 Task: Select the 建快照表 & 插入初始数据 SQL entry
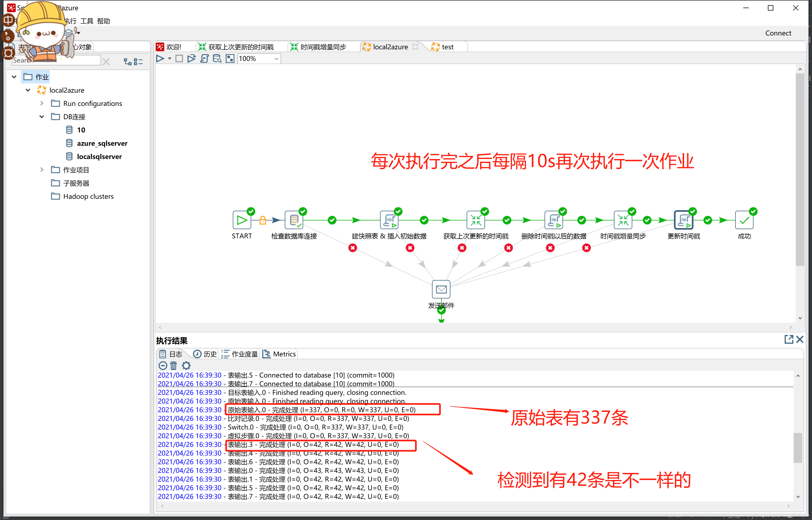[x=389, y=220]
